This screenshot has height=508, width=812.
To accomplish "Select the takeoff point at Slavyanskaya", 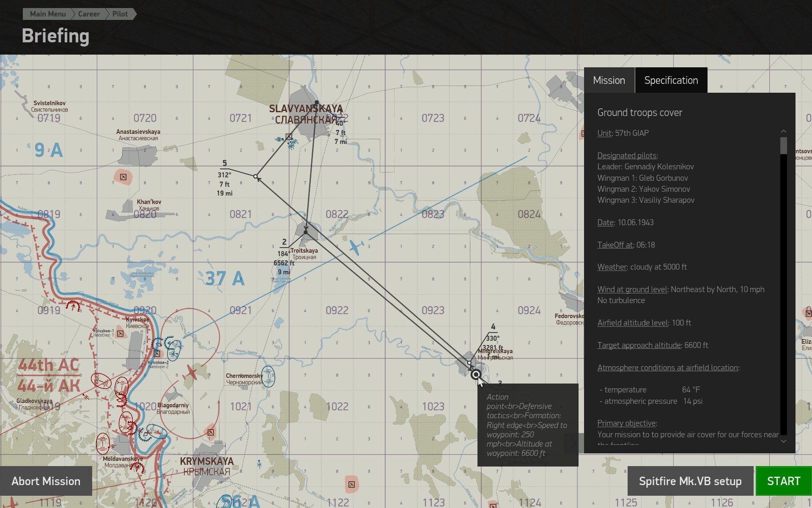I will coord(317,102).
